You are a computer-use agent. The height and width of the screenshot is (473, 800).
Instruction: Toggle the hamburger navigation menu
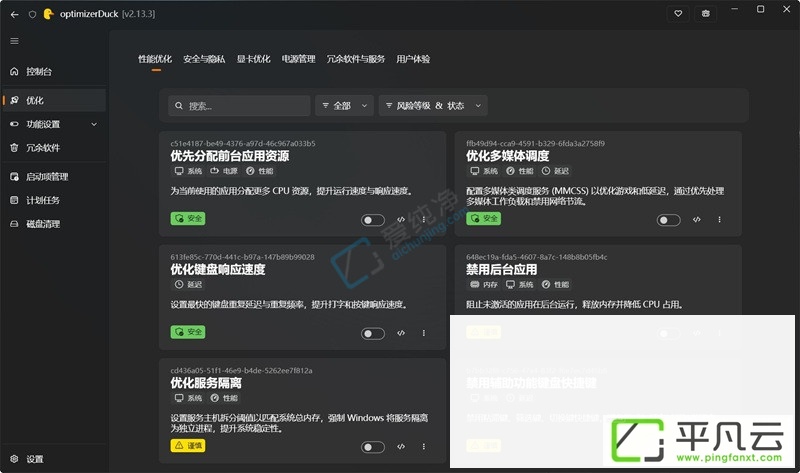14,41
